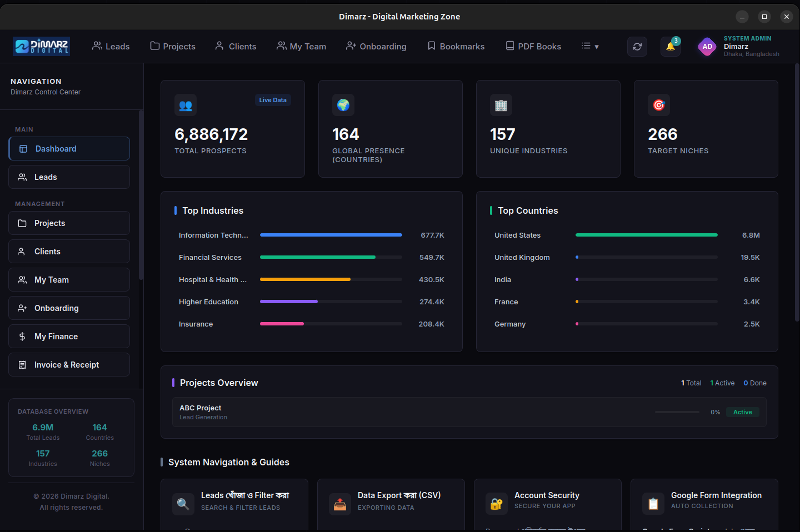Click the Live Data badge
800x532 pixels.
pyautogui.click(x=273, y=100)
